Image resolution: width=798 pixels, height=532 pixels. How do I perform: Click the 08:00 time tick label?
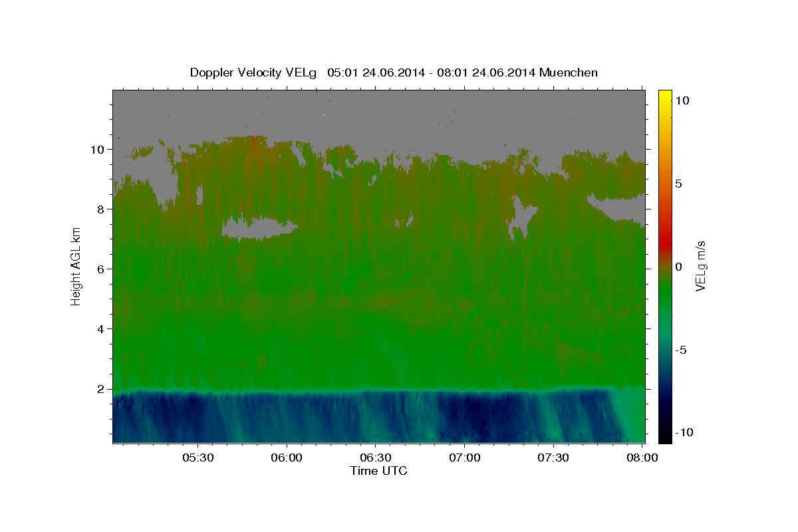pyautogui.click(x=642, y=458)
